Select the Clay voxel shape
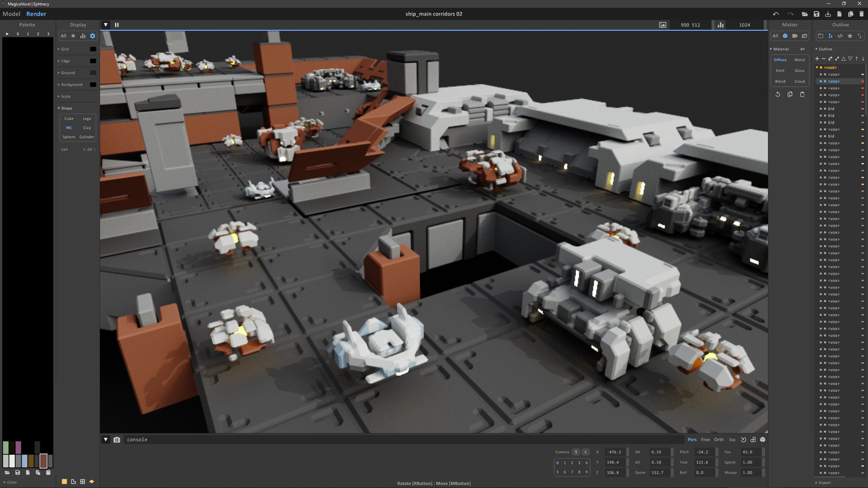The height and width of the screenshot is (488, 868). coord(87,128)
